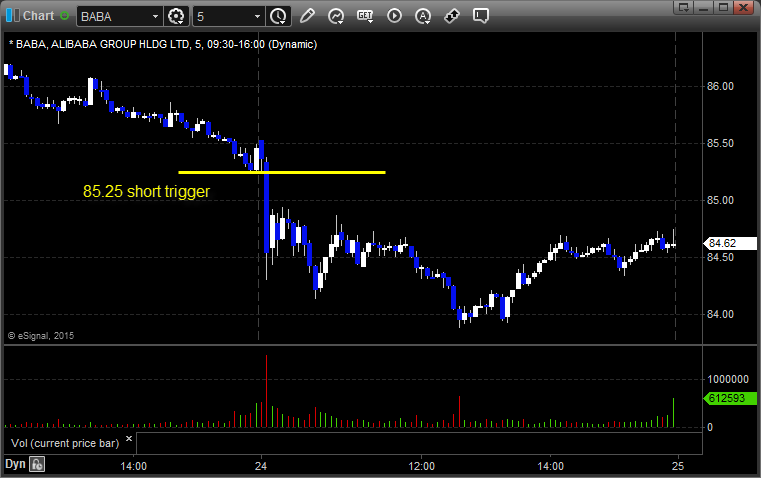The image size is (761, 478).
Task: Click the Chart title label
Action: 39,16
